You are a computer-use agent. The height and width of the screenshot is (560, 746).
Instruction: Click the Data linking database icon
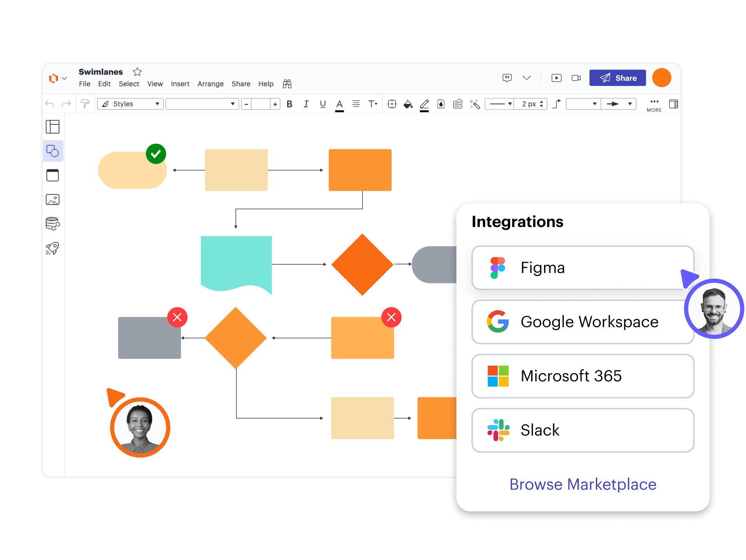click(52, 224)
